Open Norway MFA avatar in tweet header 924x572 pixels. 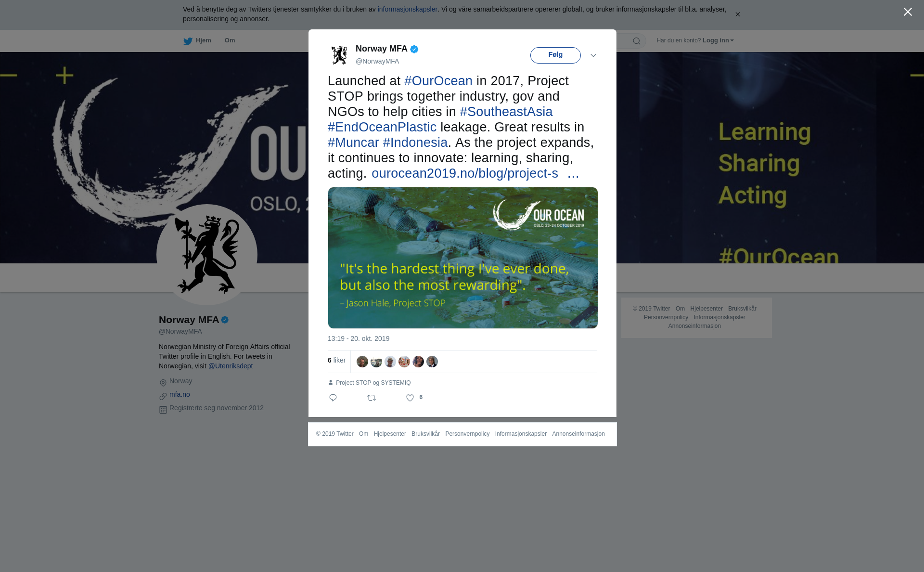point(339,55)
